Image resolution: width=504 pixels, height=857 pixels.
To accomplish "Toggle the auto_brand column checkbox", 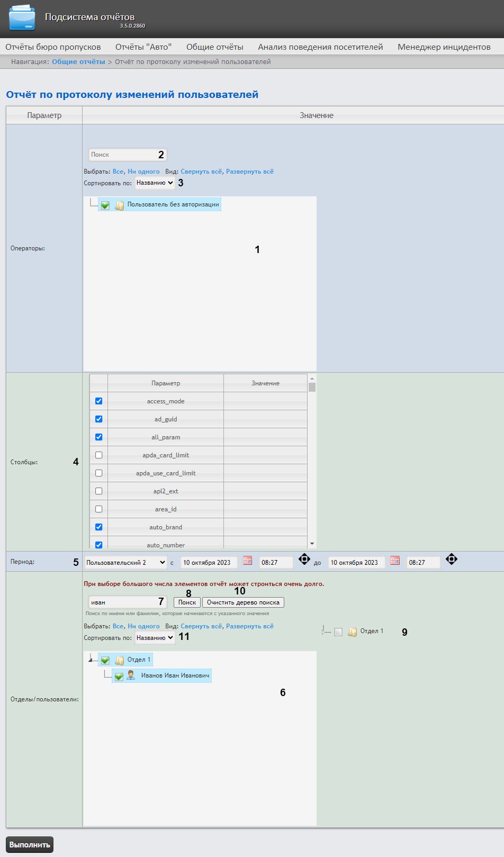I will (x=98, y=527).
